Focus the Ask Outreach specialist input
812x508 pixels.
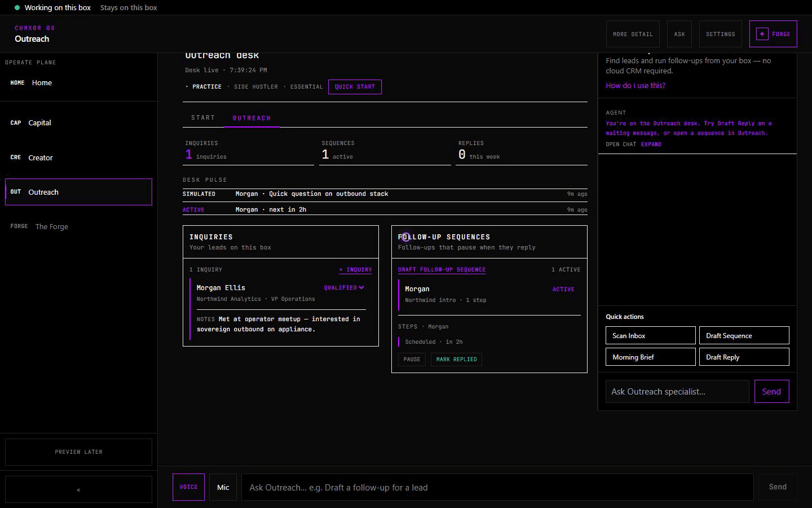point(677,392)
